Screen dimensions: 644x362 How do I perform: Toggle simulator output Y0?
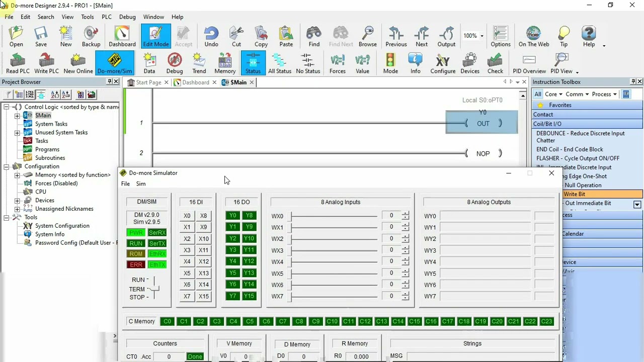(232, 216)
